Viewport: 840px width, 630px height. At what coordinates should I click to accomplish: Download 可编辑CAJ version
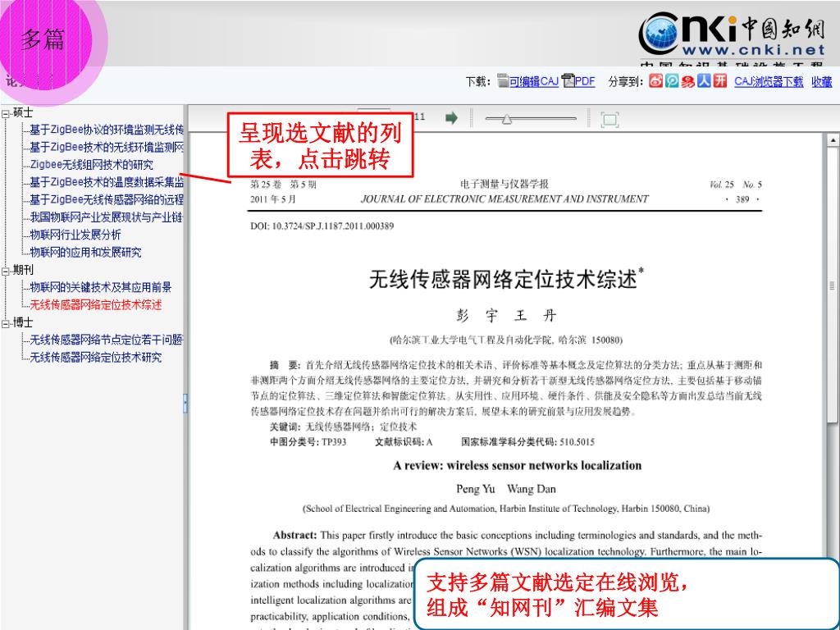tap(533, 81)
